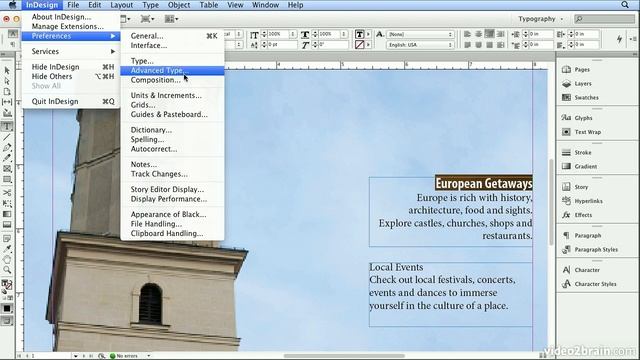
Task: Choose Composition preferences
Action: (172, 80)
